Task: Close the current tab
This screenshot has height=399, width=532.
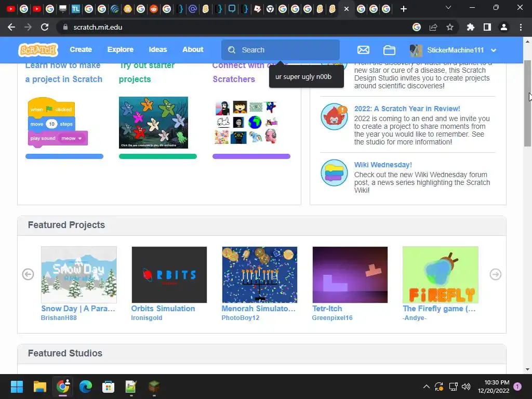Action: [x=346, y=9]
